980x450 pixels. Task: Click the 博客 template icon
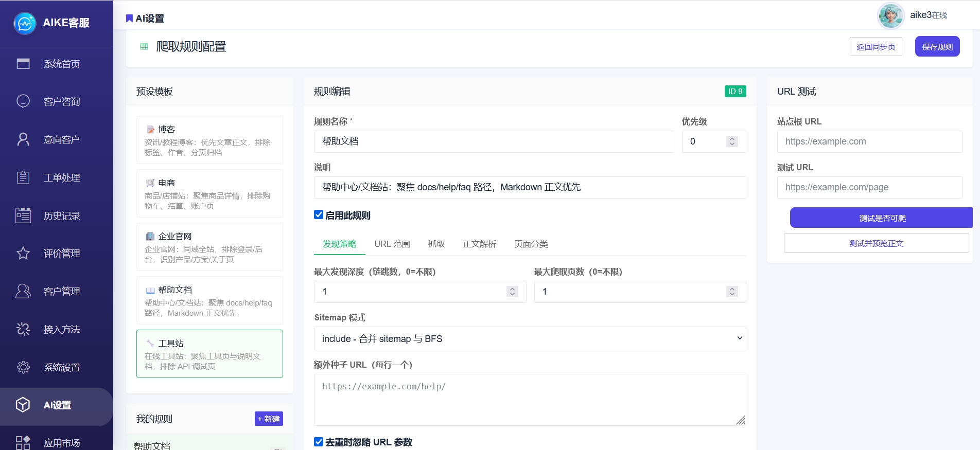[x=150, y=130]
